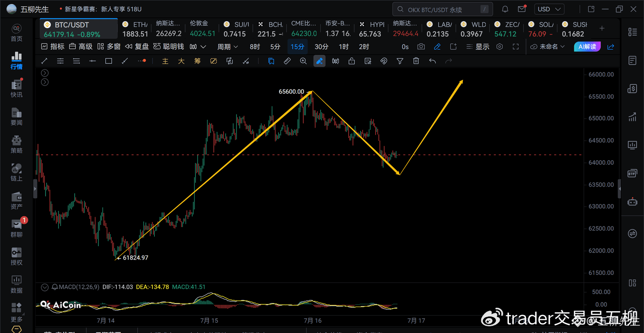Switch to the 8时 timeframe
644x333 pixels.
255,47
